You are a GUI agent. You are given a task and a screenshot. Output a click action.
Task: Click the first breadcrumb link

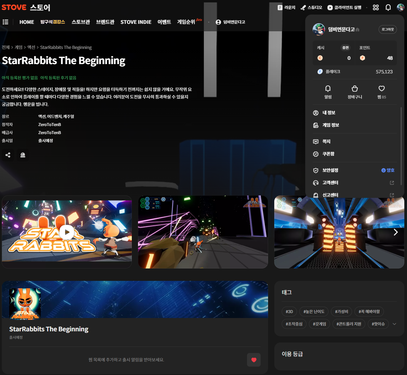click(6, 47)
